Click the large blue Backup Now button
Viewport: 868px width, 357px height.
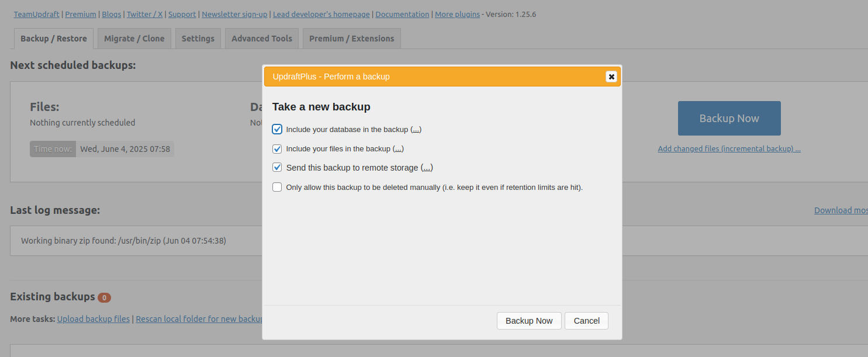tap(729, 118)
